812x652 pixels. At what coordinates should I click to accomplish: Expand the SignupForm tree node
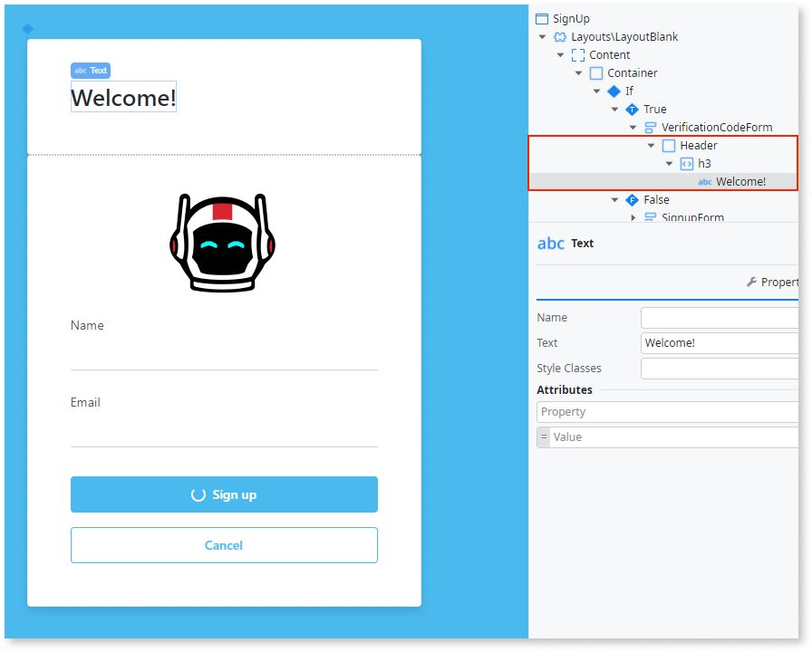(633, 217)
